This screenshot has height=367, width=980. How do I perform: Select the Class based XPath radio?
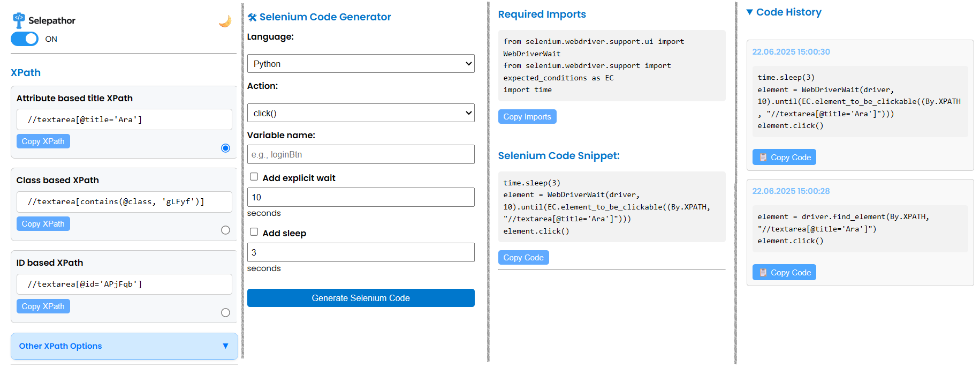(225, 230)
